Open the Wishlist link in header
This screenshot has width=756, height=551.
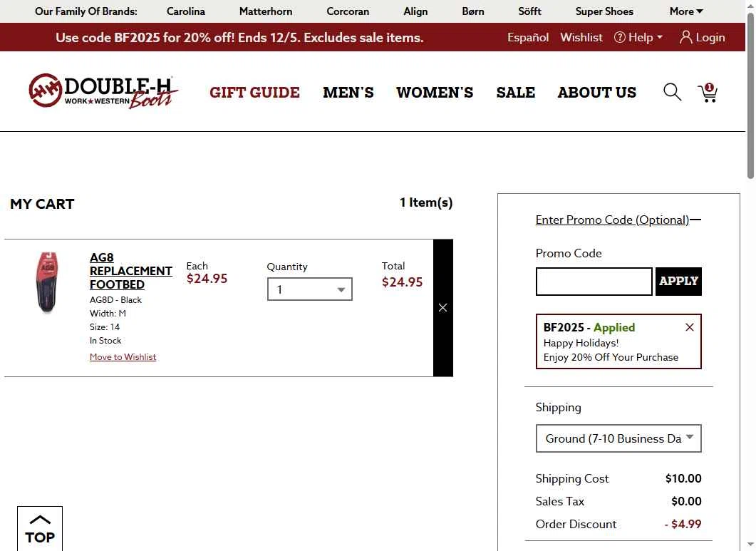[581, 37]
